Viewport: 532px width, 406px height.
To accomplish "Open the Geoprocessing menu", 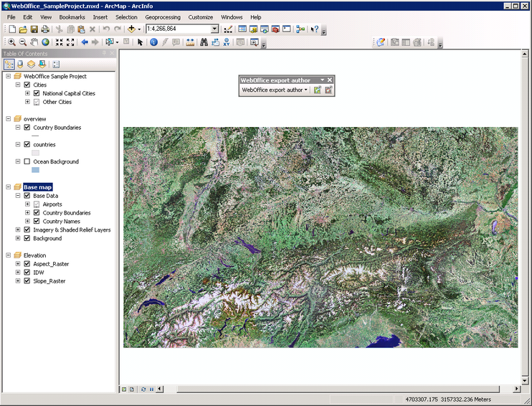I will (163, 16).
